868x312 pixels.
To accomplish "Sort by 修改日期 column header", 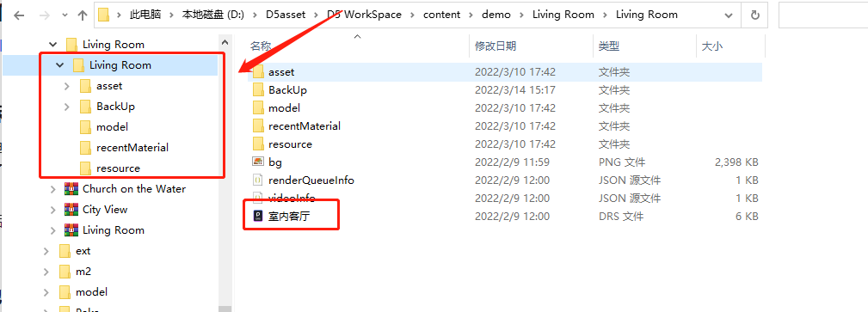I will [496, 46].
